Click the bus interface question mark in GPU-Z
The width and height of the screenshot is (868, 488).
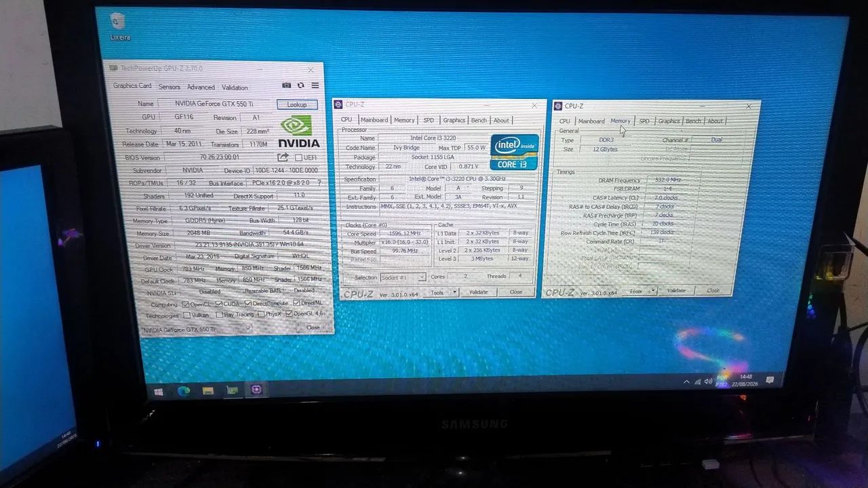click(319, 183)
